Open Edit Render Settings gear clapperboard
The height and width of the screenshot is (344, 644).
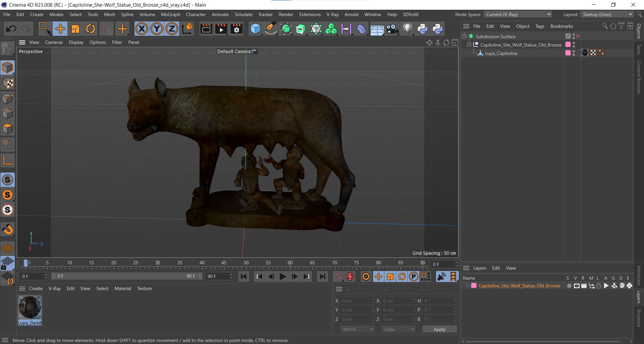coord(236,29)
